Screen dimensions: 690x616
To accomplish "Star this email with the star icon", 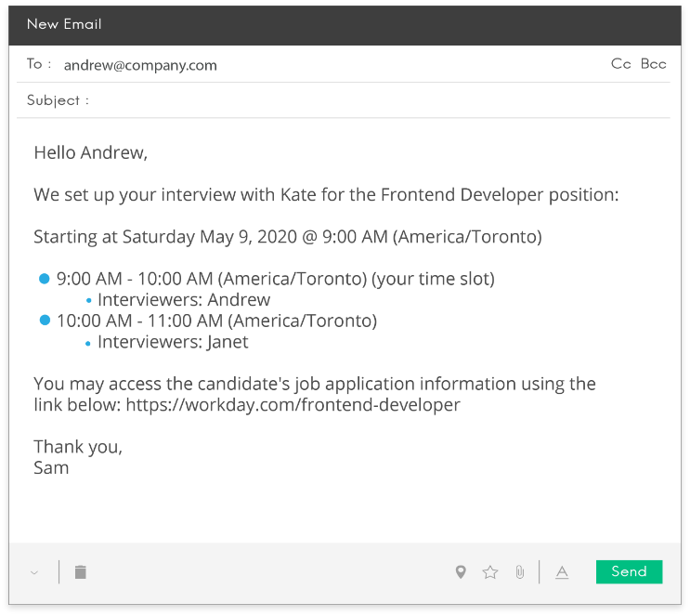I will 490,572.
